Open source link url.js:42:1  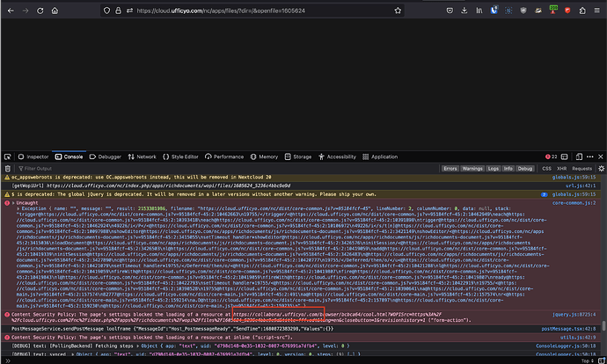581,186
